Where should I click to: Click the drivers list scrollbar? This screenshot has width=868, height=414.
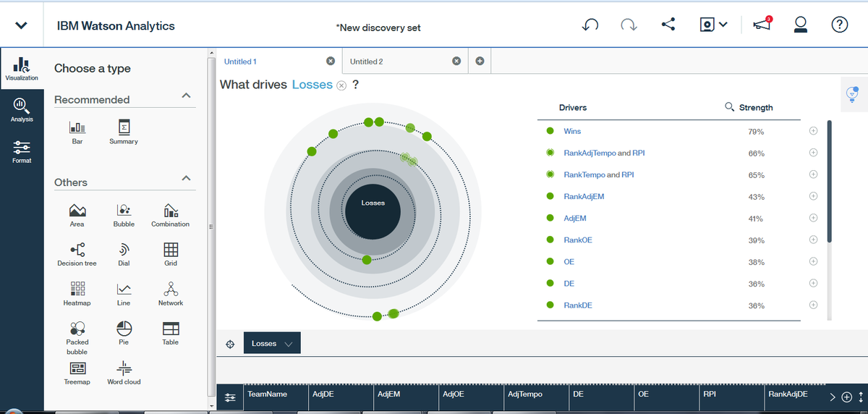830,181
